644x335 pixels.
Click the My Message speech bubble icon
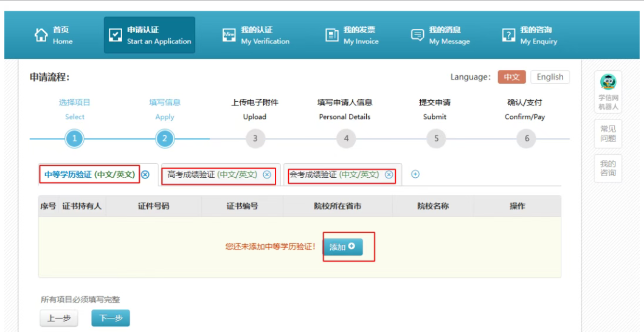pyautogui.click(x=417, y=35)
